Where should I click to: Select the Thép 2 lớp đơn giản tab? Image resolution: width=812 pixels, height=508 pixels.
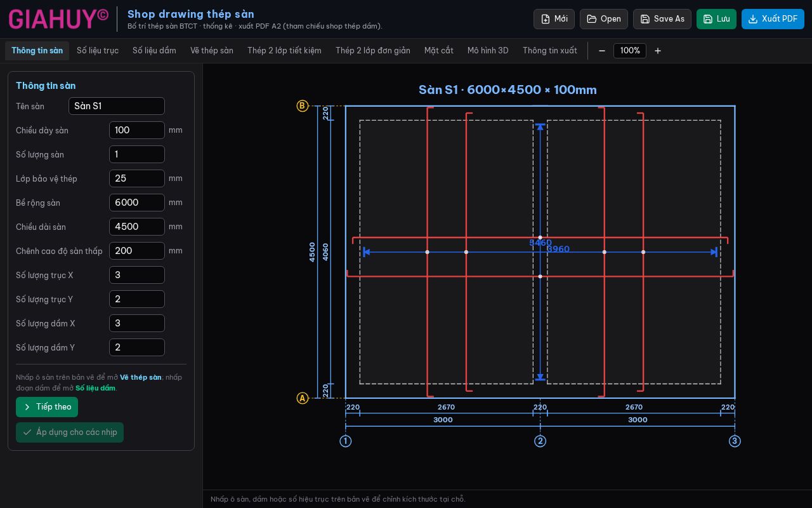(x=373, y=51)
